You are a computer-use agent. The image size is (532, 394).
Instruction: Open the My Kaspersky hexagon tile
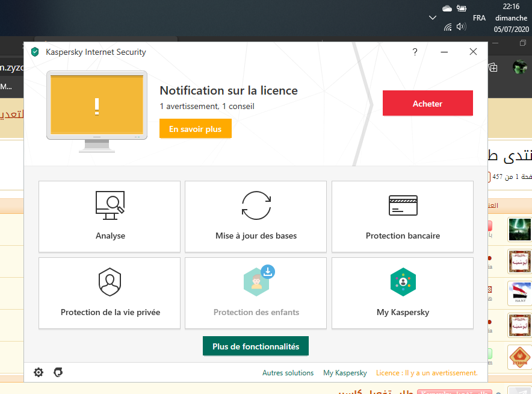click(x=403, y=293)
